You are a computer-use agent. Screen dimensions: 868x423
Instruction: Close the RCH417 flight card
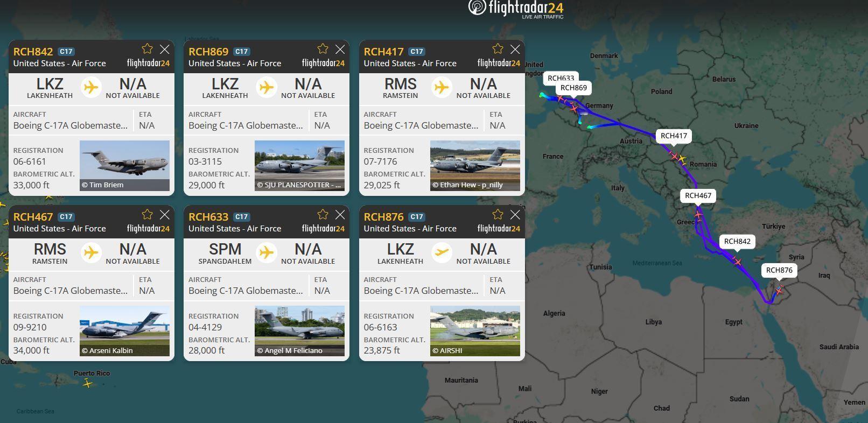[515, 50]
